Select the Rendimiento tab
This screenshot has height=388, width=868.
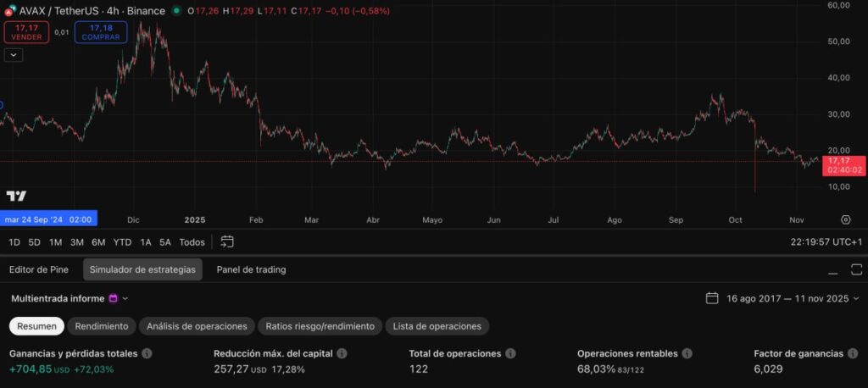coord(102,326)
